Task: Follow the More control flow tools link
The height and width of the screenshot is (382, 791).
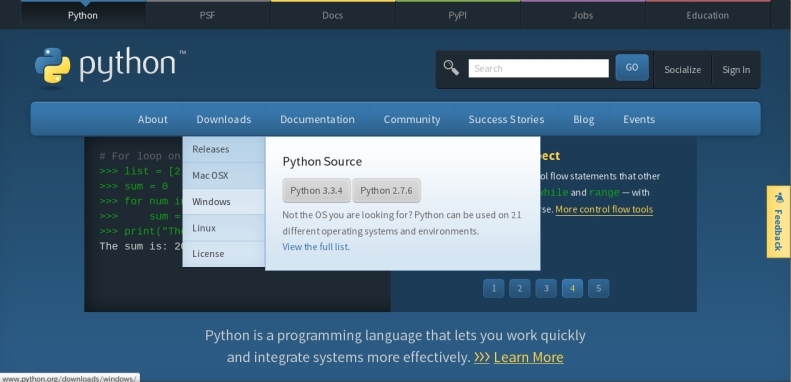Action: coord(604,209)
